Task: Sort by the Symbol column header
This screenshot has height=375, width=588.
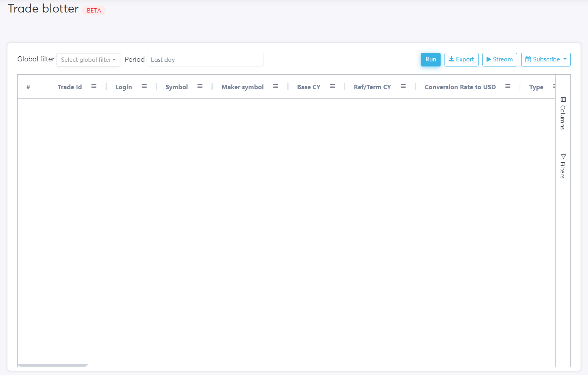Action: (176, 87)
